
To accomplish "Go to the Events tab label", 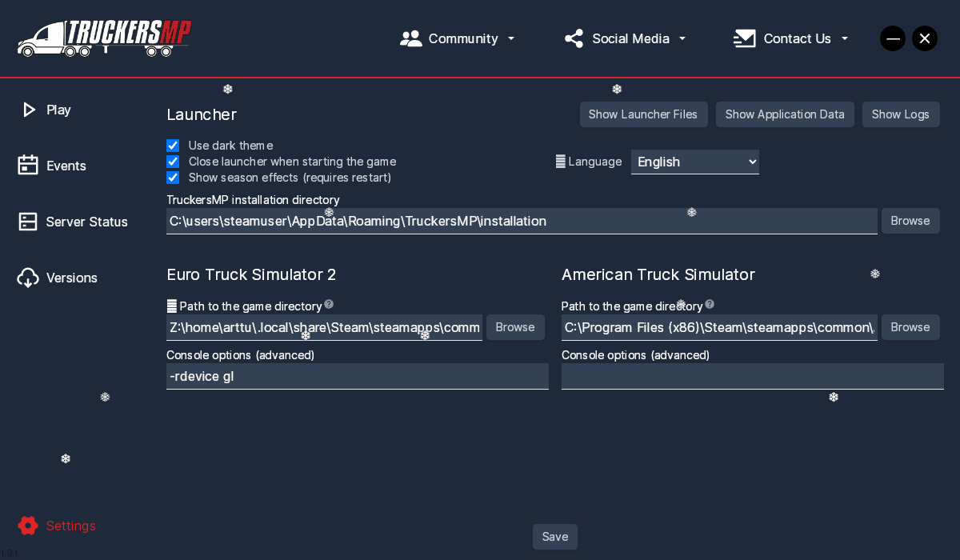I will coord(66,166).
